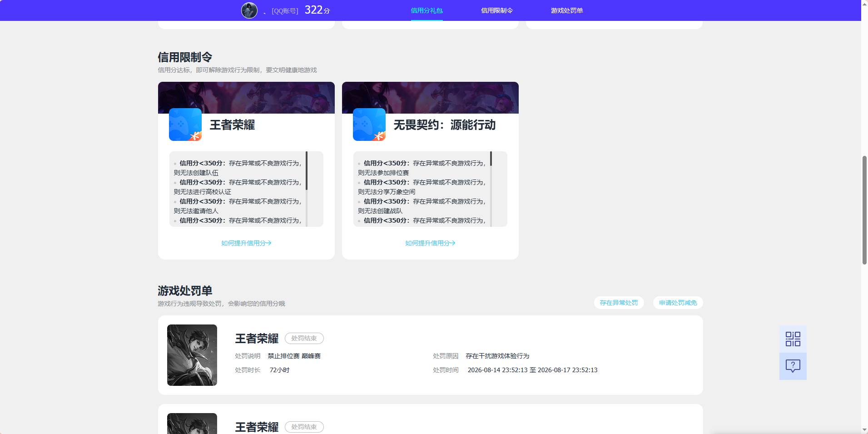Click the 无畏契约：源能行动 game icon
This screenshot has height=434, width=868.
369,125
